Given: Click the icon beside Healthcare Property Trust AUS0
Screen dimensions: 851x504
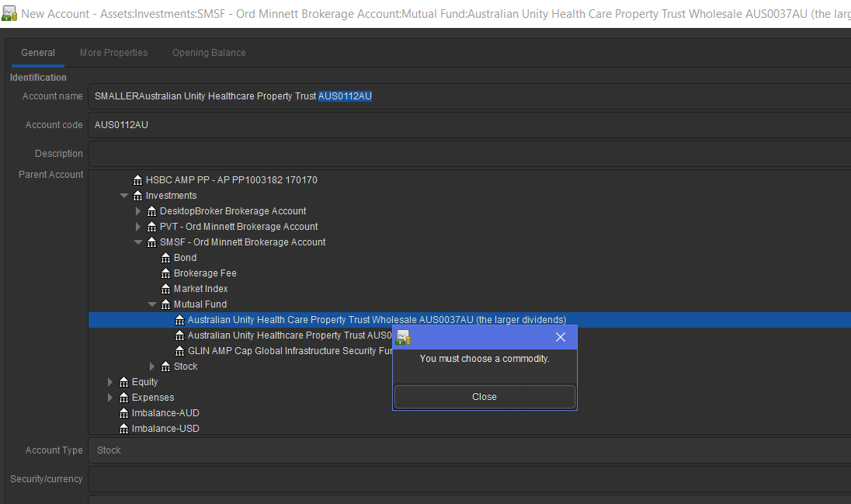Looking at the screenshot, I should [x=179, y=335].
